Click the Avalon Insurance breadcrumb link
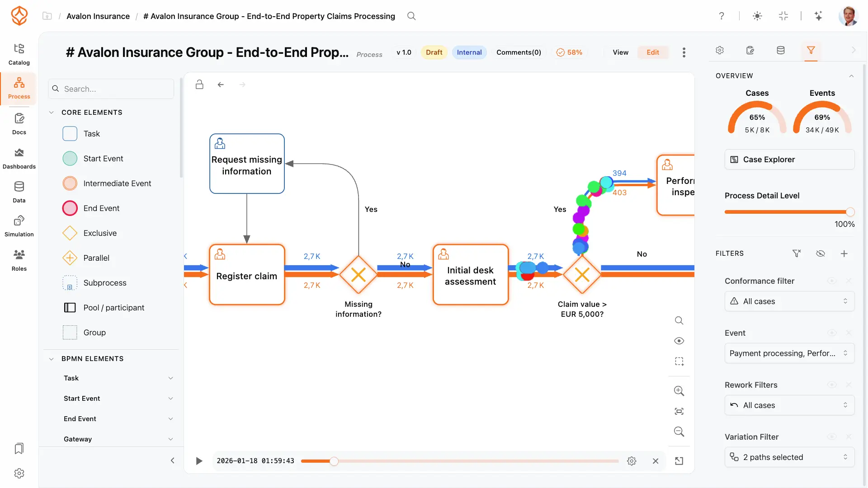The image size is (868, 488). point(98,16)
